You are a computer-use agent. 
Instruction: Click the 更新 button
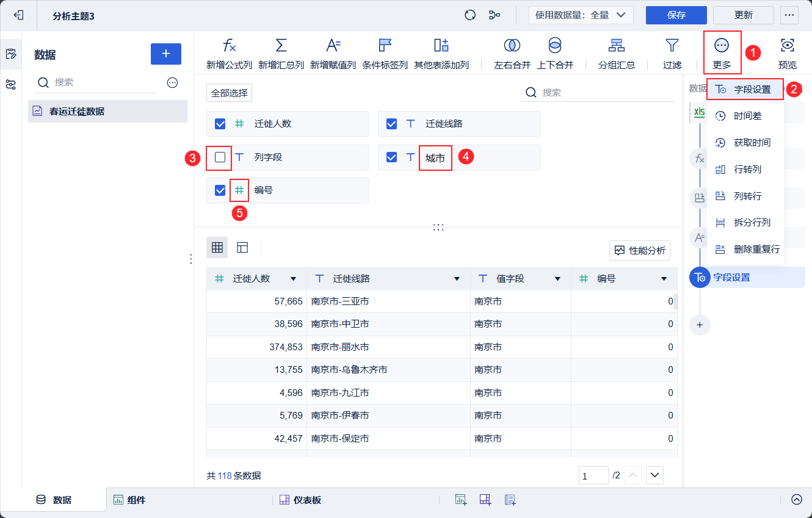(744, 15)
